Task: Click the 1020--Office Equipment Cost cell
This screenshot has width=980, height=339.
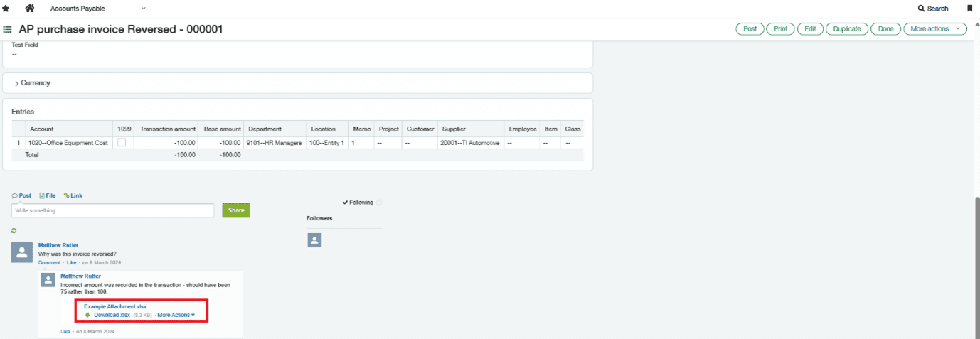Action: click(x=69, y=143)
